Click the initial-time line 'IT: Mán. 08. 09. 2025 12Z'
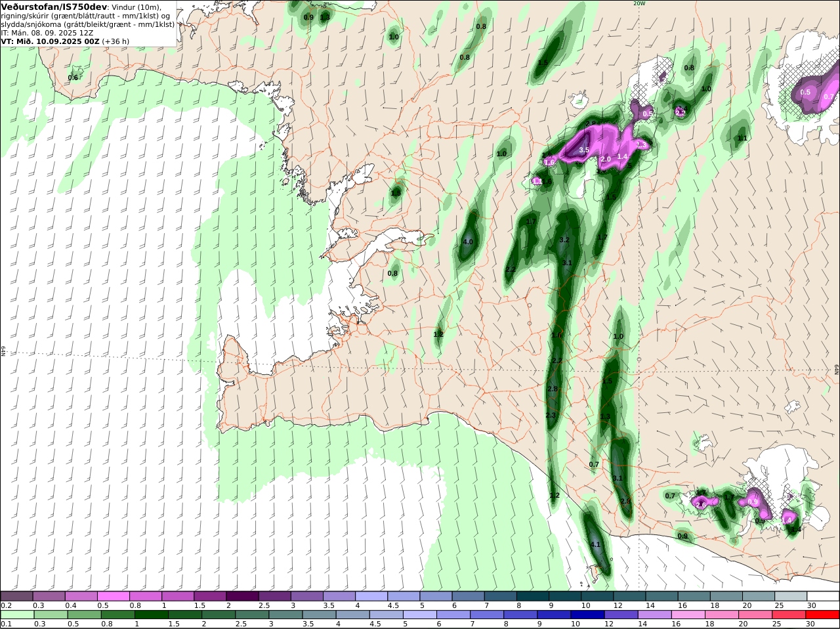Viewport: 840px width, 629px height. coord(47,32)
